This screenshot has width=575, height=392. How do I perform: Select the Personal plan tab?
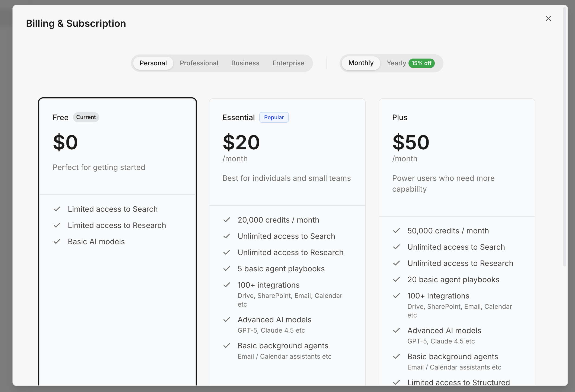(153, 63)
